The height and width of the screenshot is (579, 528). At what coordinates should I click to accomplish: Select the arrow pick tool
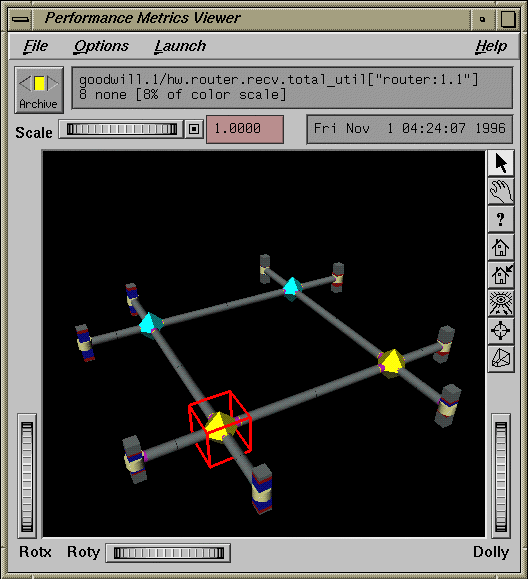tap(500, 163)
